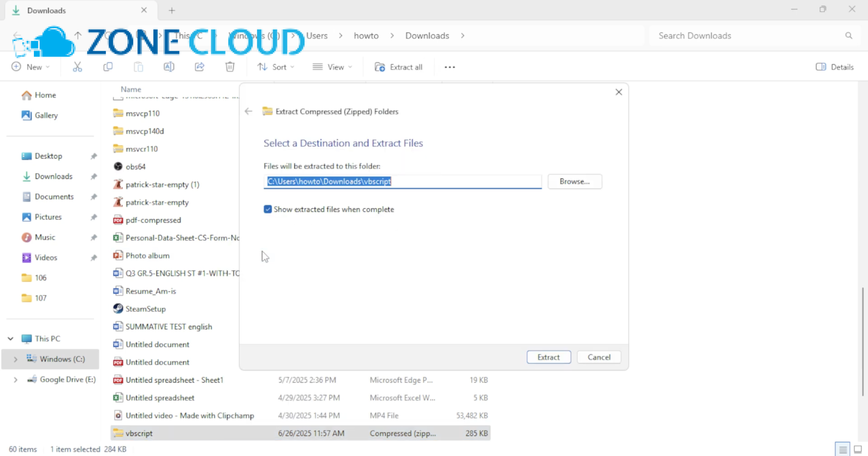Viewport: 868px width, 456px height.
Task: Expand the Windows (C:) tree node
Action: (x=15, y=359)
